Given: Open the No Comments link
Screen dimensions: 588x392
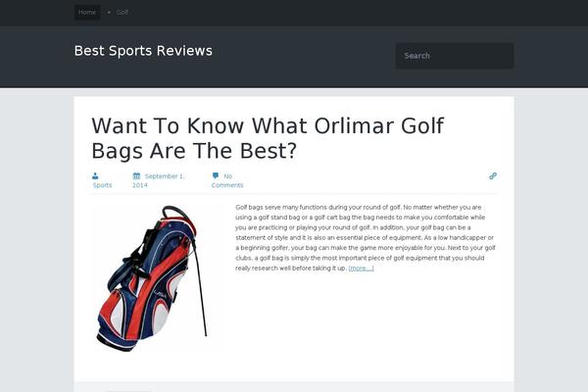Looking at the screenshot, I should [x=227, y=180].
